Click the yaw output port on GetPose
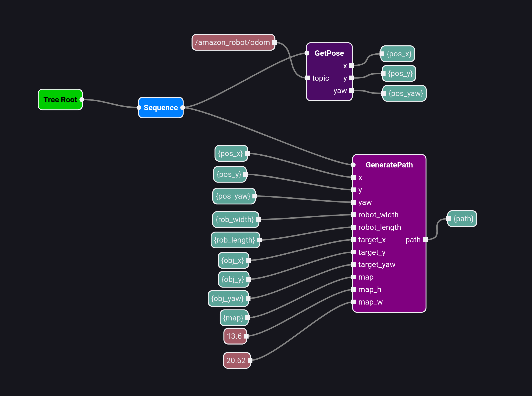 pos(352,90)
